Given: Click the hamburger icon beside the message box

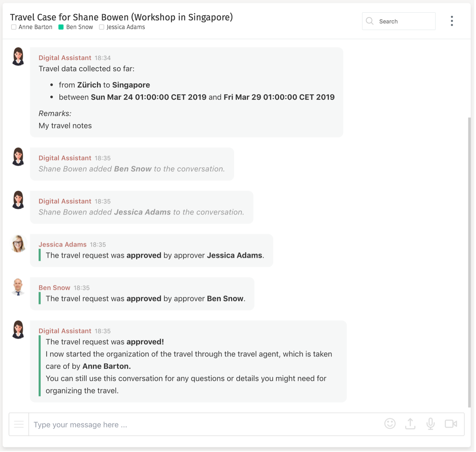Looking at the screenshot, I should [19, 424].
